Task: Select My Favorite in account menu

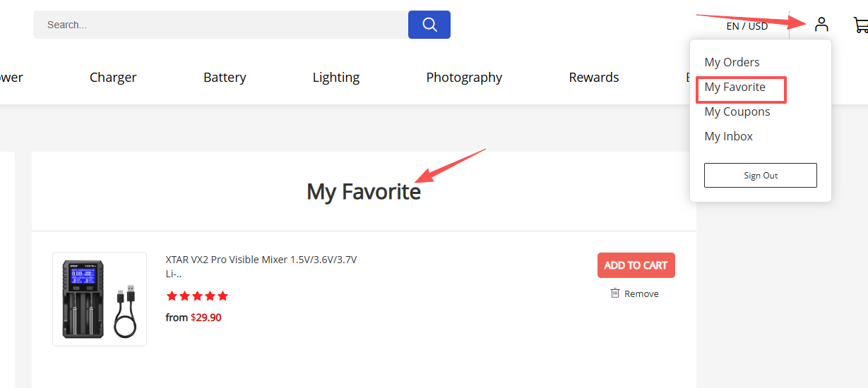Action: point(735,87)
